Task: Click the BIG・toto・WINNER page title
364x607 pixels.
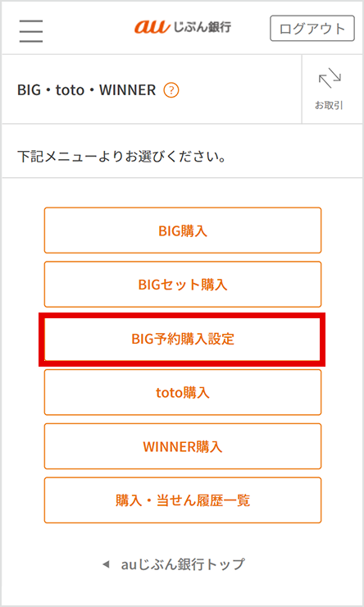Action: (87, 90)
